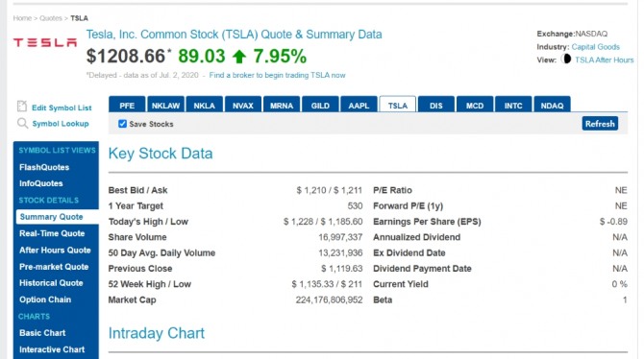Viewport: 644px width, 359px height.
Task: Open Option Chain in the sidebar
Action: coord(45,299)
